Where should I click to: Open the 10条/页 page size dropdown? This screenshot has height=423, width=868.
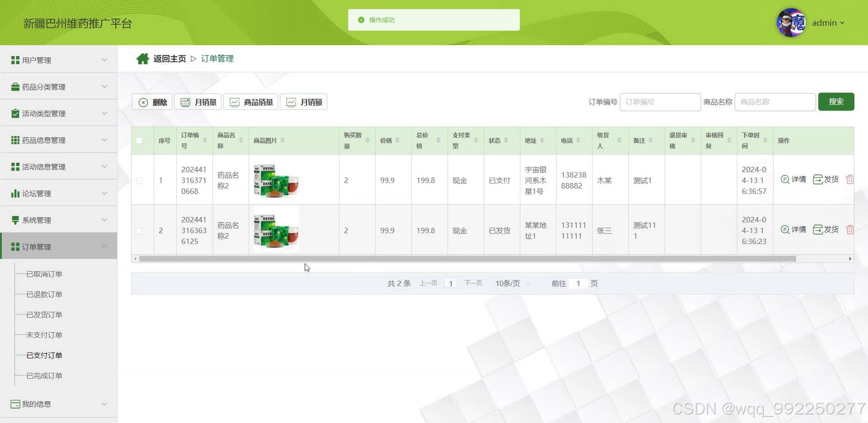(513, 283)
